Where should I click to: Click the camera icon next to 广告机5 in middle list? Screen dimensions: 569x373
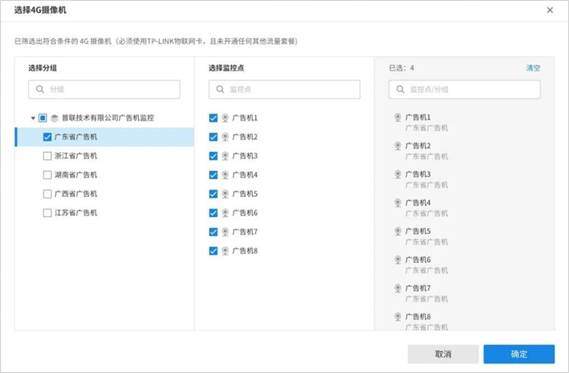(x=225, y=194)
